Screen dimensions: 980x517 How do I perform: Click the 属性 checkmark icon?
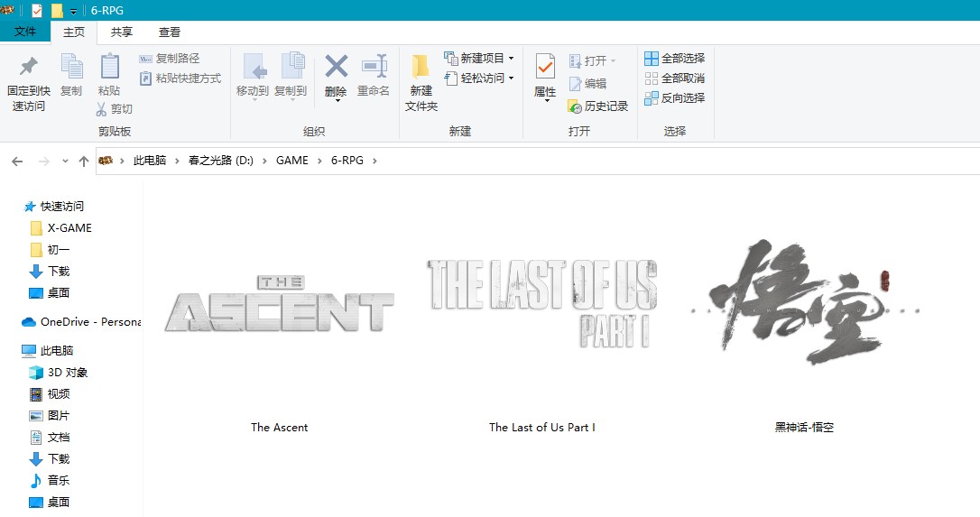[x=545, y=67]
